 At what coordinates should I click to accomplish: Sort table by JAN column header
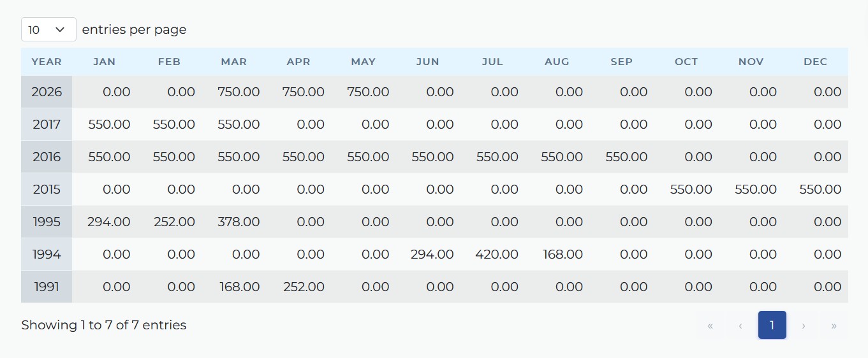click(105, 62)
